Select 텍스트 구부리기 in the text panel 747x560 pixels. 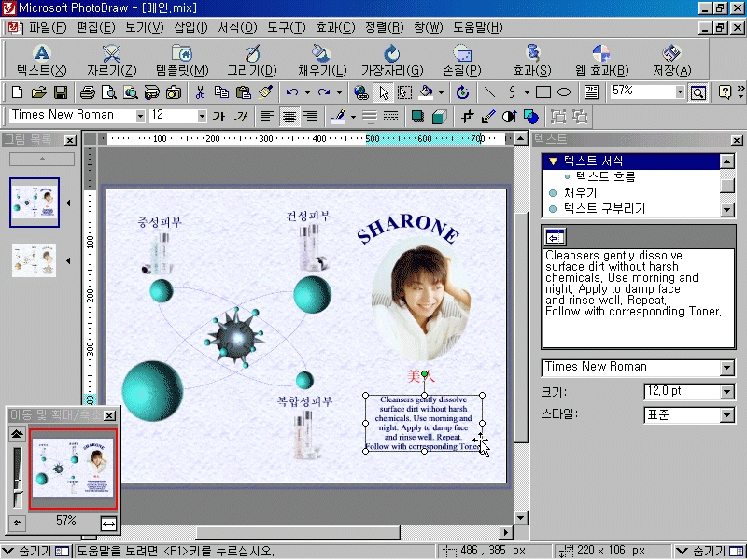click(x=604, y=208)
